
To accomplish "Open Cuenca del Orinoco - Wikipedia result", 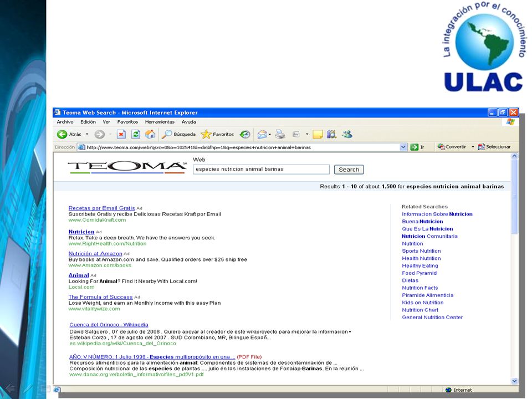I will tap(109, 325).
